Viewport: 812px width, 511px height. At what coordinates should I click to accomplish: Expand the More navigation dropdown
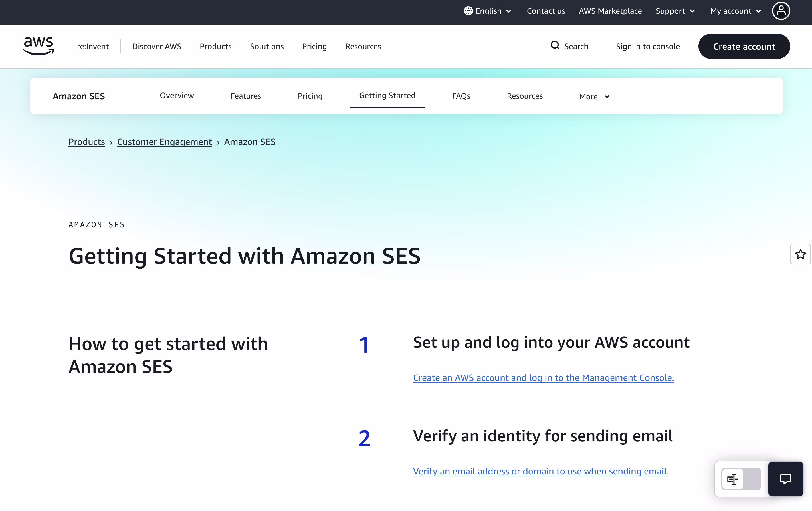coord(594,96)
